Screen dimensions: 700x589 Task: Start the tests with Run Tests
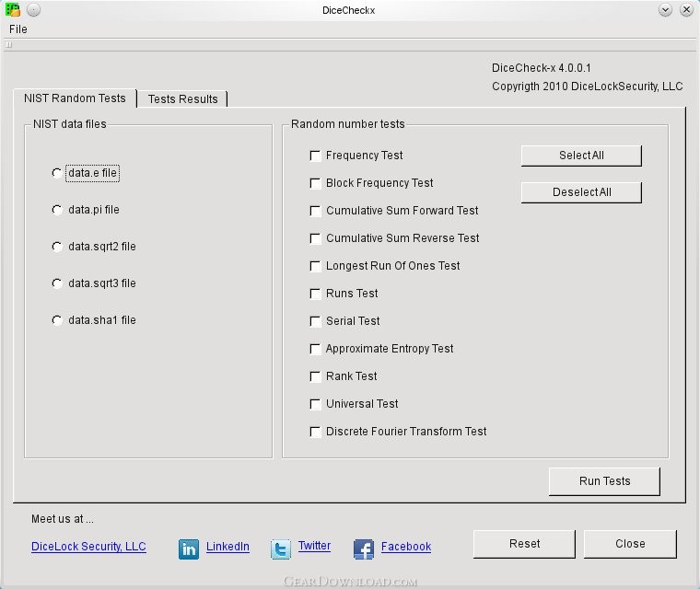tap(604, 481)
